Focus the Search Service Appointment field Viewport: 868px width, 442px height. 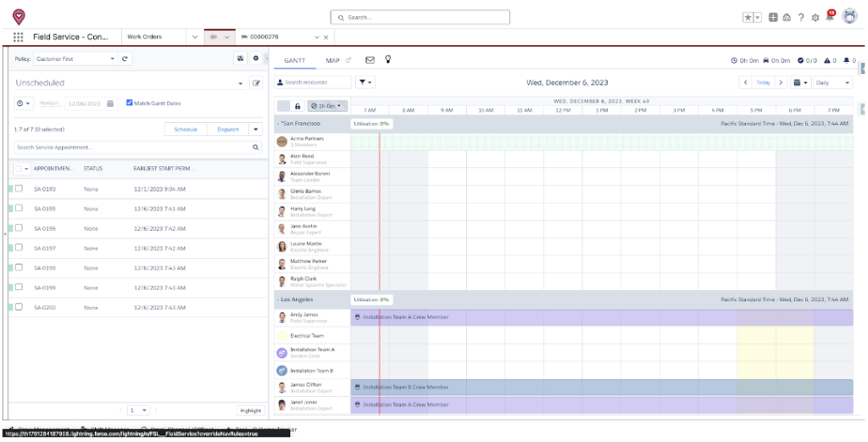tap(137, 148)
